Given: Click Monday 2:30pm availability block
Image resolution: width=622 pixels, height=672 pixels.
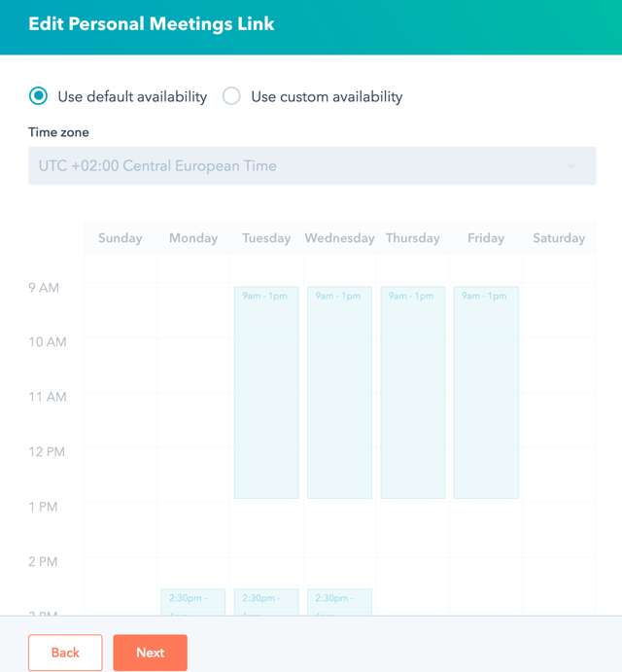Looking at the screenshot, I should [x=192, y=602].
